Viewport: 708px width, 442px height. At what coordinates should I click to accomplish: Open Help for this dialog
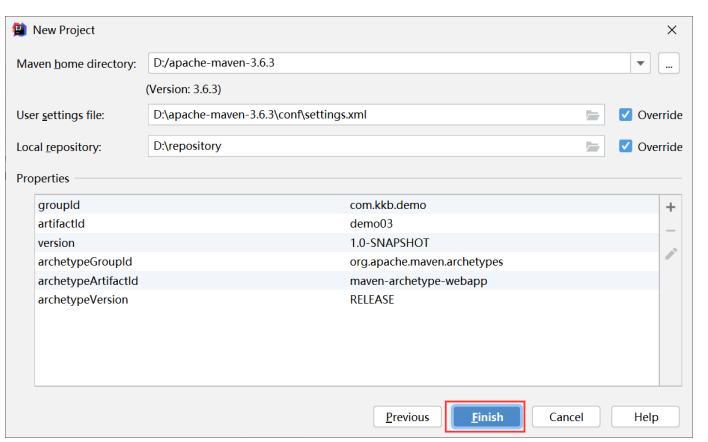click(x=646, y=417)
